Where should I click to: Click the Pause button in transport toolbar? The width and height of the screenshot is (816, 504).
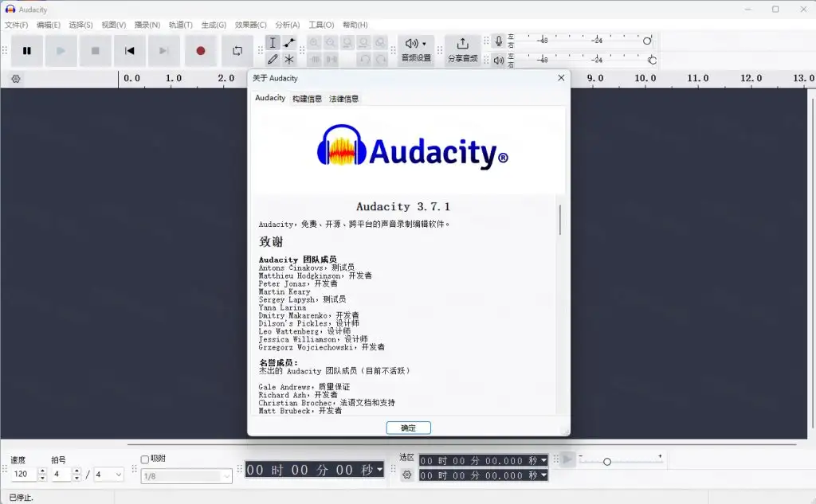tap(27, 51)
